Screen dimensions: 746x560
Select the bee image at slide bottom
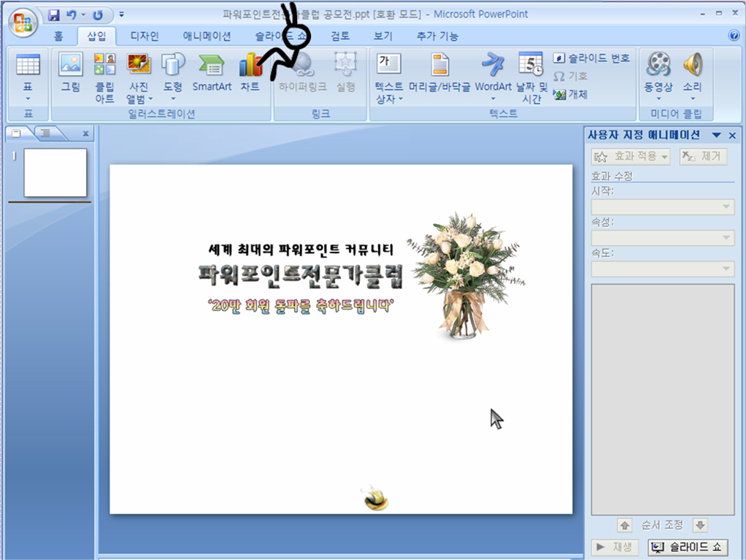[375, 498]
